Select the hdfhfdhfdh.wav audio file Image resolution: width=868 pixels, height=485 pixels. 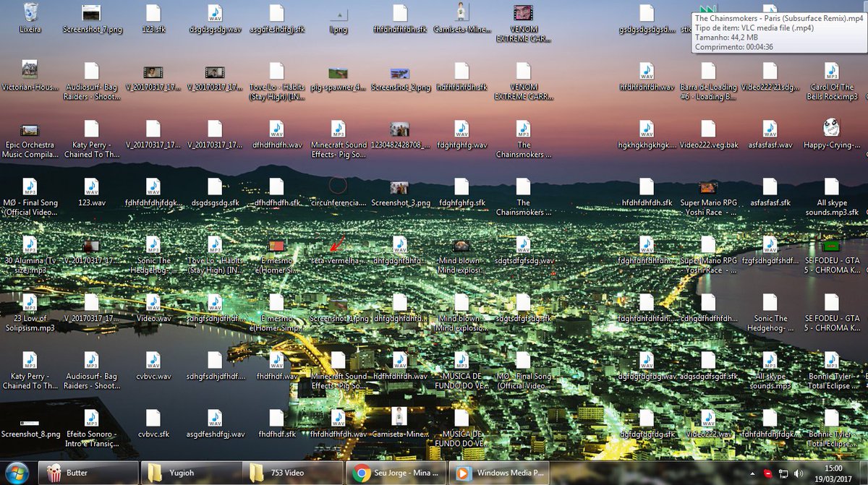point(400,365)
